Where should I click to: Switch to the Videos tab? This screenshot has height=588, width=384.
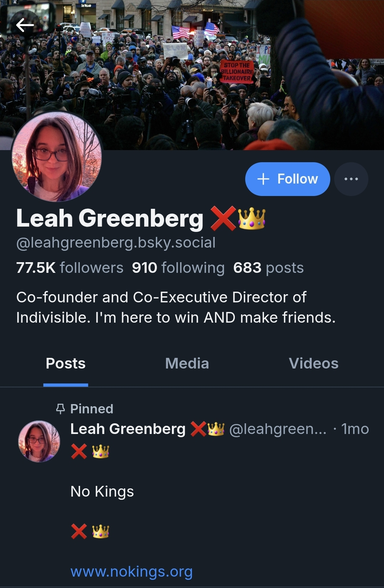click(314, 364)
